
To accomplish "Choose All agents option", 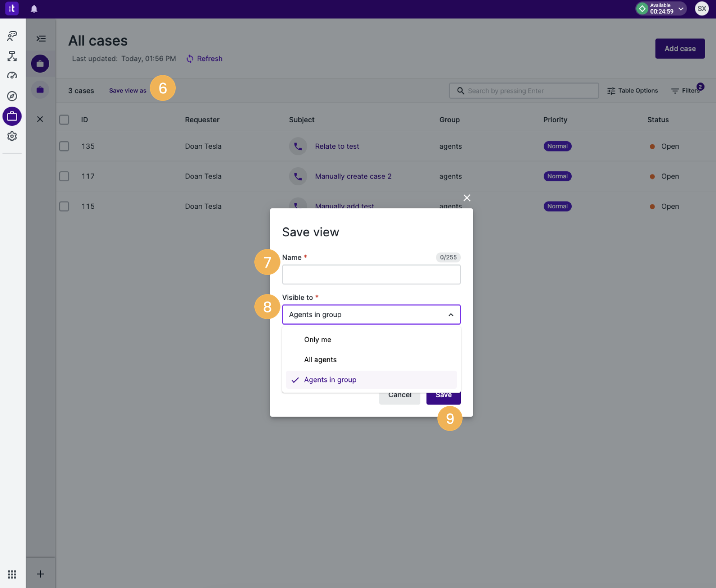I will tap(372, 359).
